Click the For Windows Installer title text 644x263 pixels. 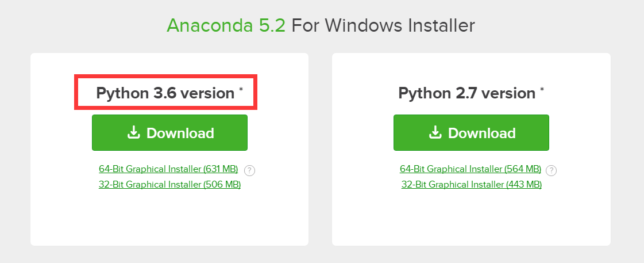coord(383,26)
